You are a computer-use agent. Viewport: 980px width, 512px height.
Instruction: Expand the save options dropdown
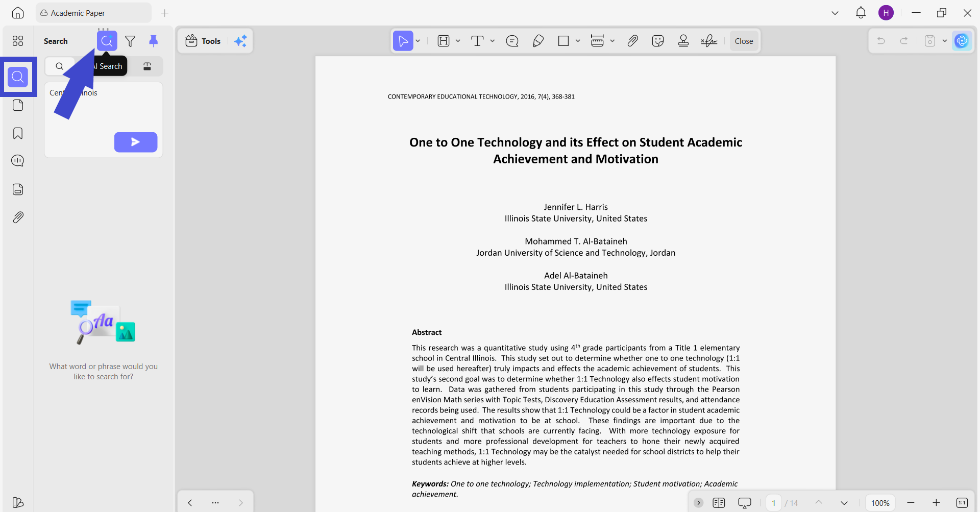point(945,41)
